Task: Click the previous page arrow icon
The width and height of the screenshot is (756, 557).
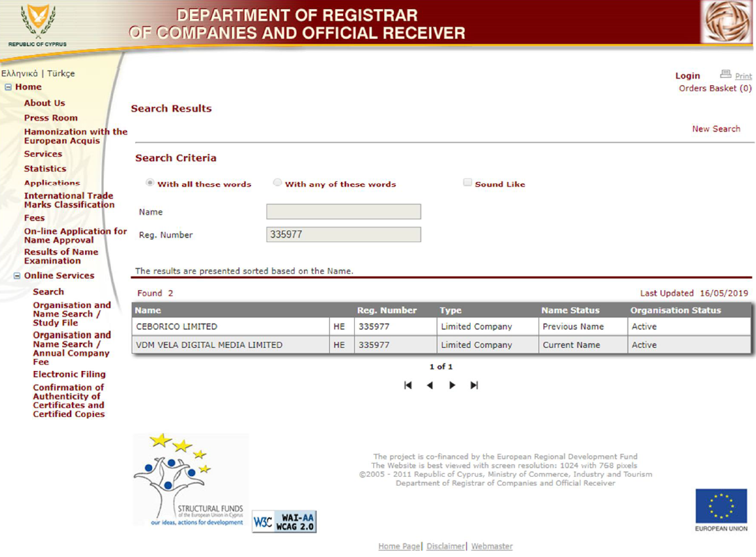Action: [x=430, y=386]
